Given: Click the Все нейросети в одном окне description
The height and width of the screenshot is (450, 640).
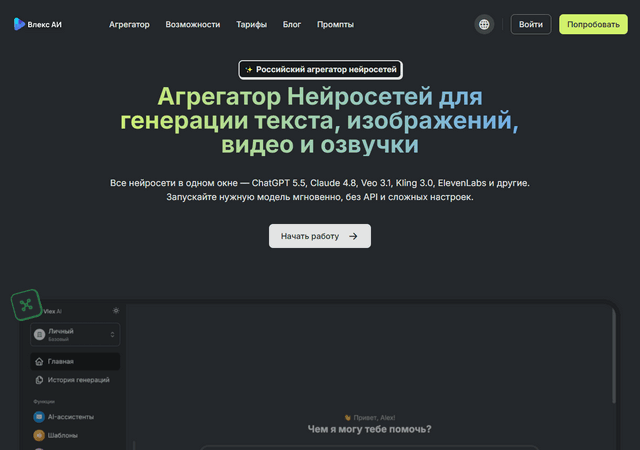Looking at the screenshot, I should (x=320, y=190).
